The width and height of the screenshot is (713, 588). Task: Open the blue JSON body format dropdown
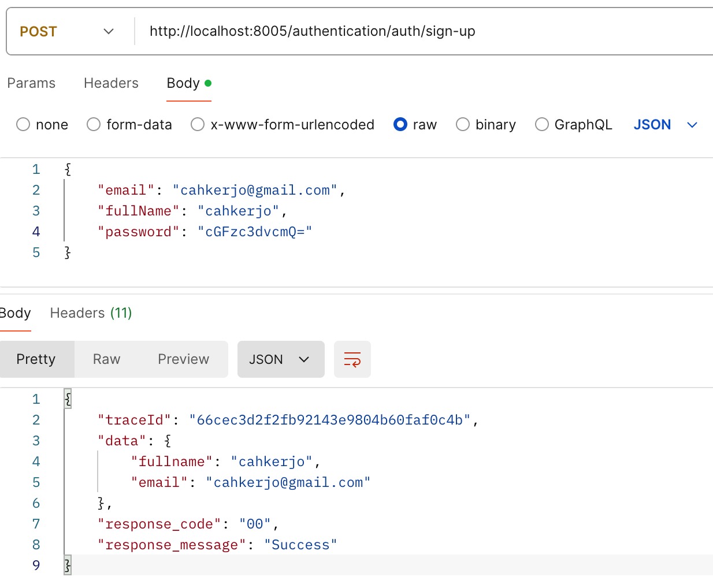pyautogui.click(x=666, y=125)
